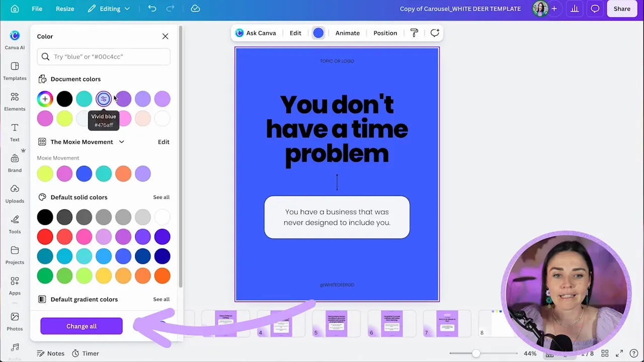The image size is (644, 362).
Task: Enter fullscreen presentation mode
Action: pyautogui.click(x=619, y=353)
